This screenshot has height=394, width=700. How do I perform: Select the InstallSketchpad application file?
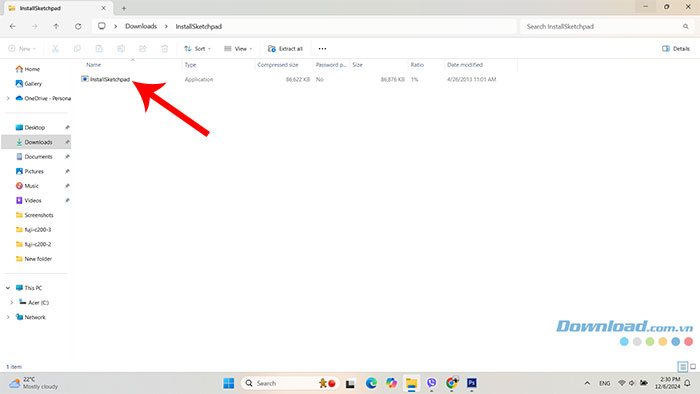click(x=106, y=79)
